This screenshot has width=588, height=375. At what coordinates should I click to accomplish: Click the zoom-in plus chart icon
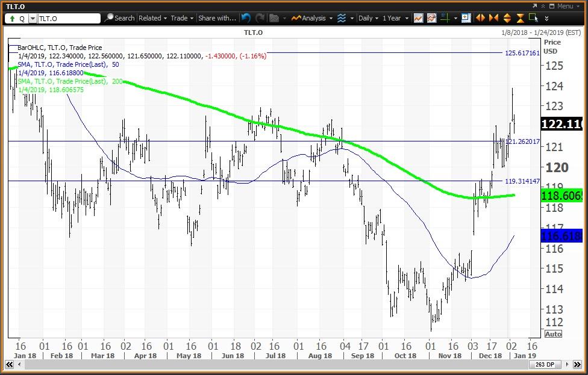pyautogui.click(x=466, y=18)
